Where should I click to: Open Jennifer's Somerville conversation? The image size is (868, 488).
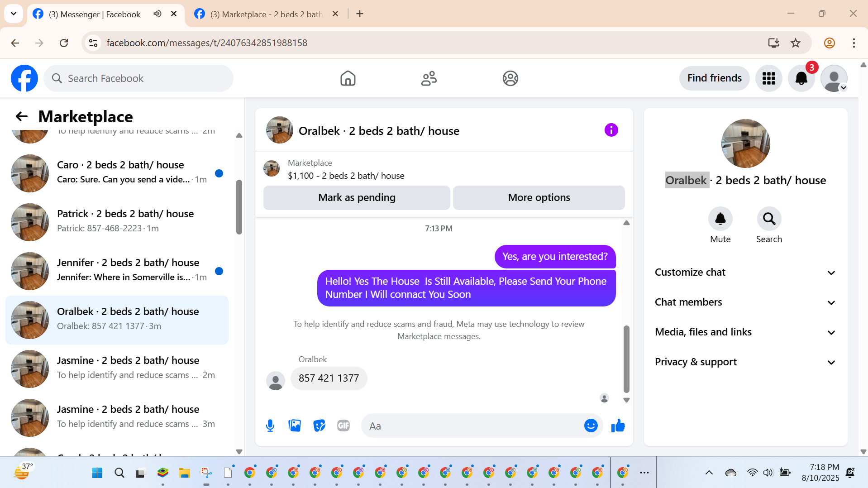click(117, 271)
